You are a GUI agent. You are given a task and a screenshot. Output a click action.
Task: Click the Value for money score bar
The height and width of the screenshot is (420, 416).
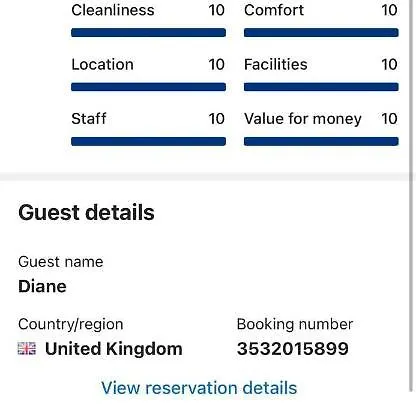pos(321,141)
